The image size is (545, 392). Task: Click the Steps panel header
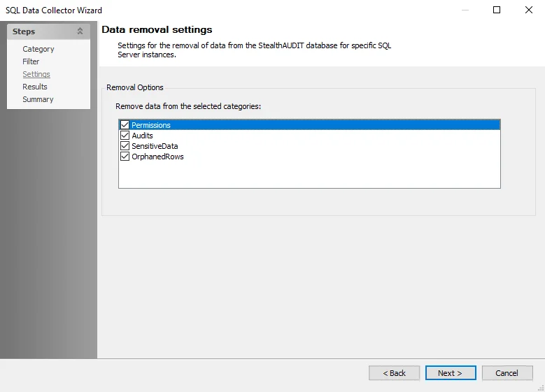(x=48, y=31)
